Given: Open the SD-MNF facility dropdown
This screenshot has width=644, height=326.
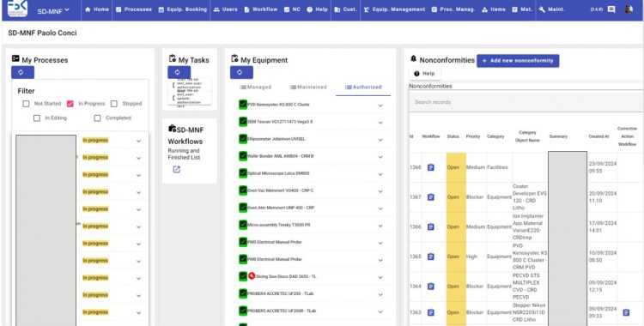Looking at the screenshot, I should [53, 10].
